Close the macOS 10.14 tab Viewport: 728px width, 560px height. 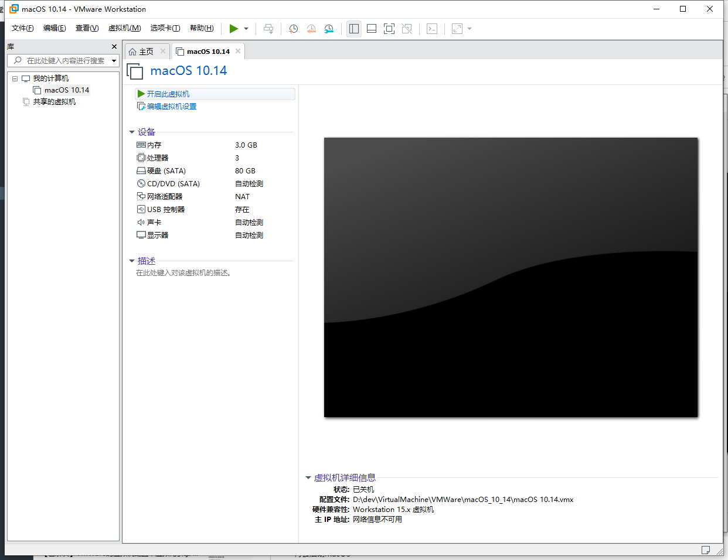tap(238, 52)
